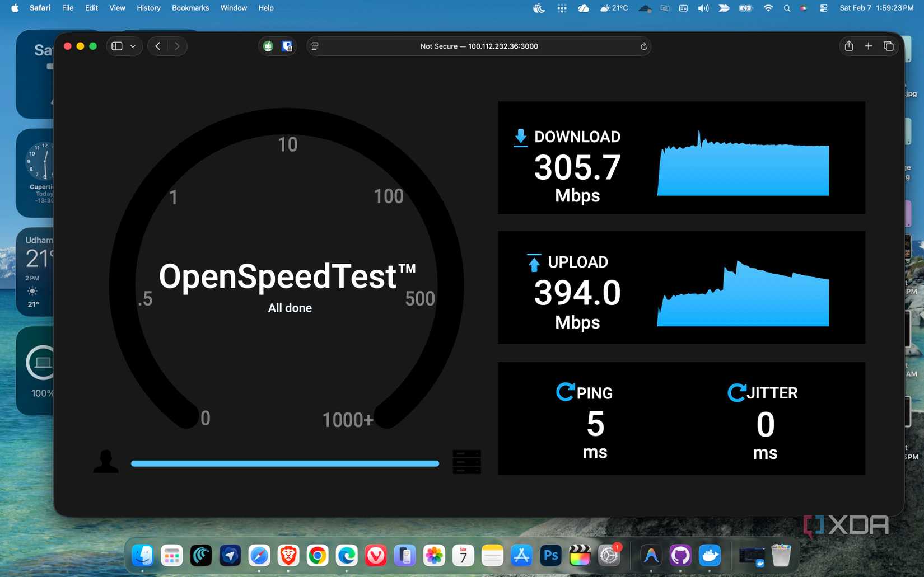Open Launchpad from the Dock

(x=172, y=556)
